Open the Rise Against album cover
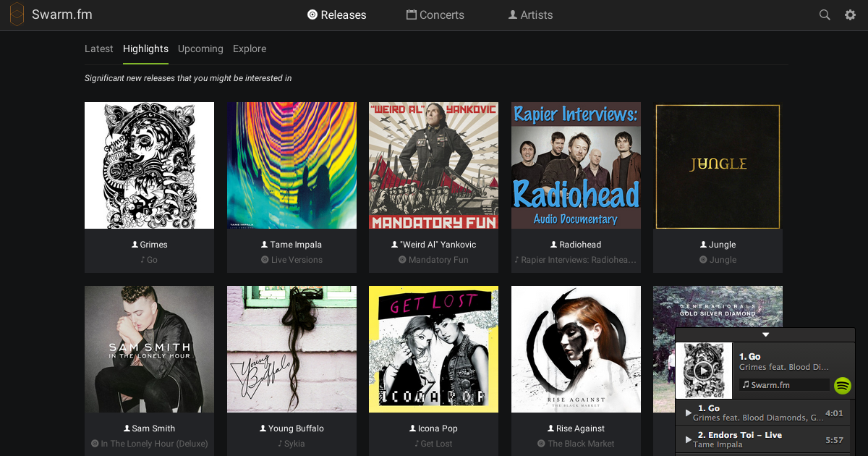Screen dimensions: 868x456 click(576, 350)
